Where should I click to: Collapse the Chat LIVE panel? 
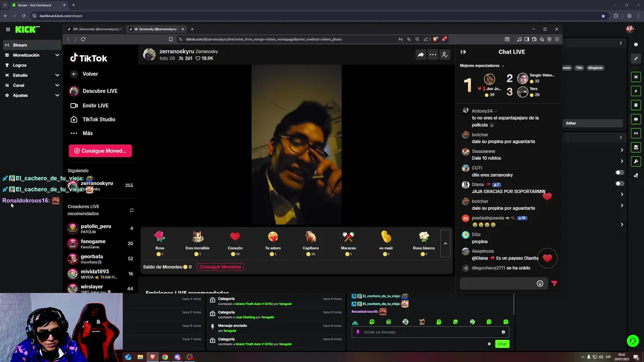pos(463,52)
